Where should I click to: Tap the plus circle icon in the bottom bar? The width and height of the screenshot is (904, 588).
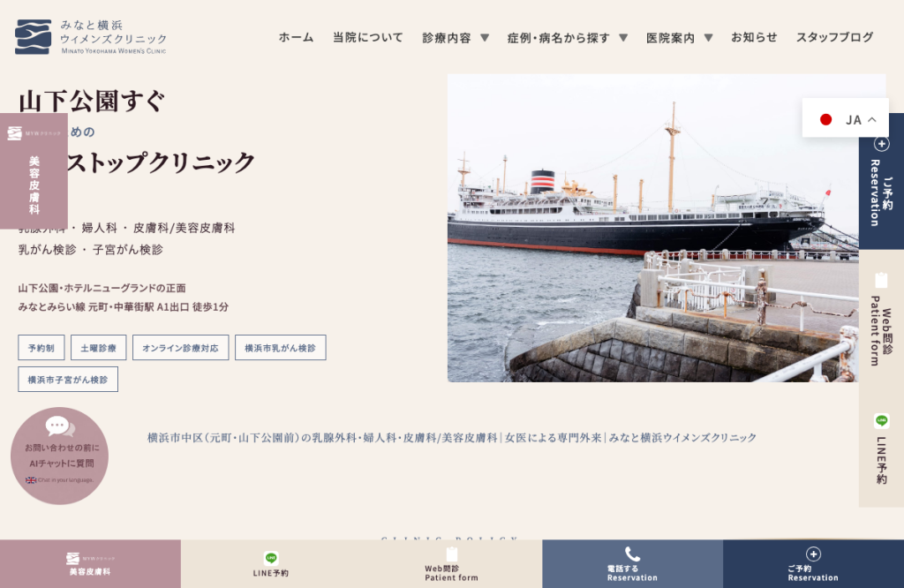tap(813, 554)
